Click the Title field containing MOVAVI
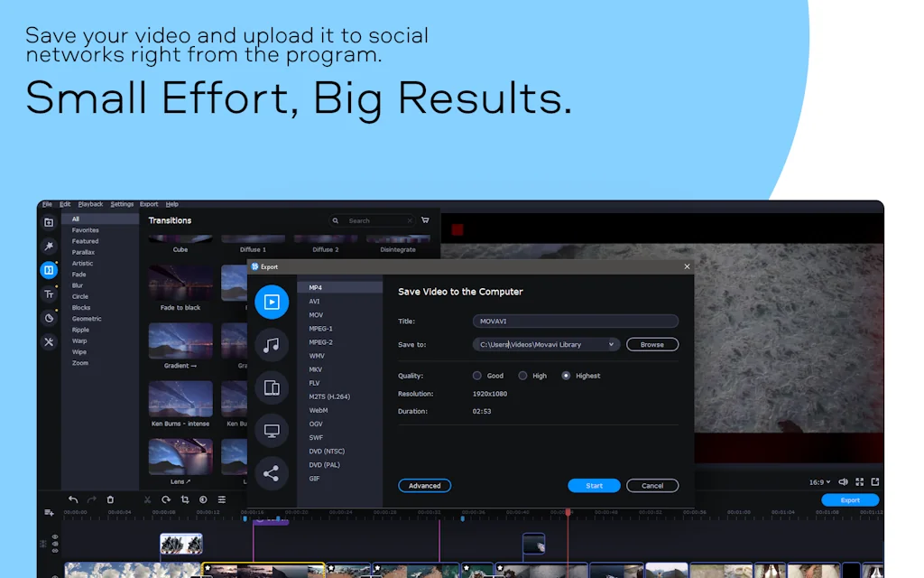Image resolution: width=924 pixels, height=578 pixels. pos(575,321)
